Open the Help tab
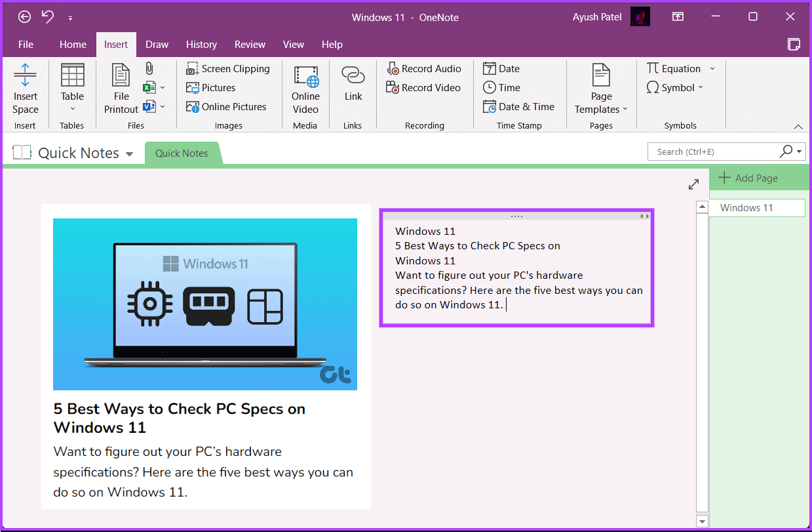This screenshot has width=812, height=532. (332, 45)
